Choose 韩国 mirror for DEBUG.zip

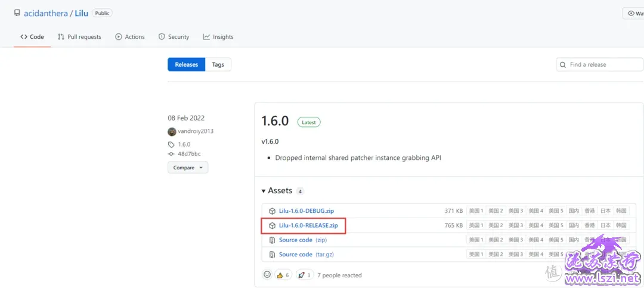click(x=621, y=210)
